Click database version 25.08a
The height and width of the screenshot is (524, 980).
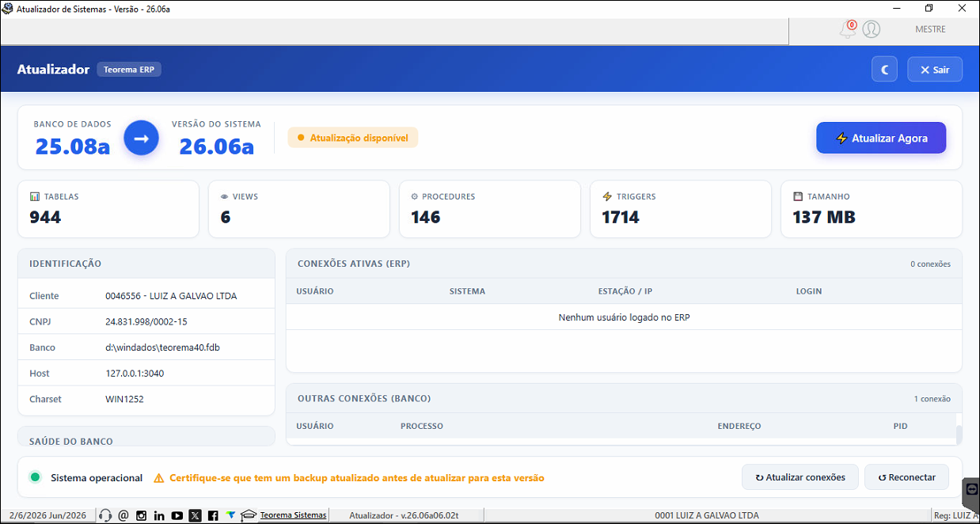coord(73,146)
